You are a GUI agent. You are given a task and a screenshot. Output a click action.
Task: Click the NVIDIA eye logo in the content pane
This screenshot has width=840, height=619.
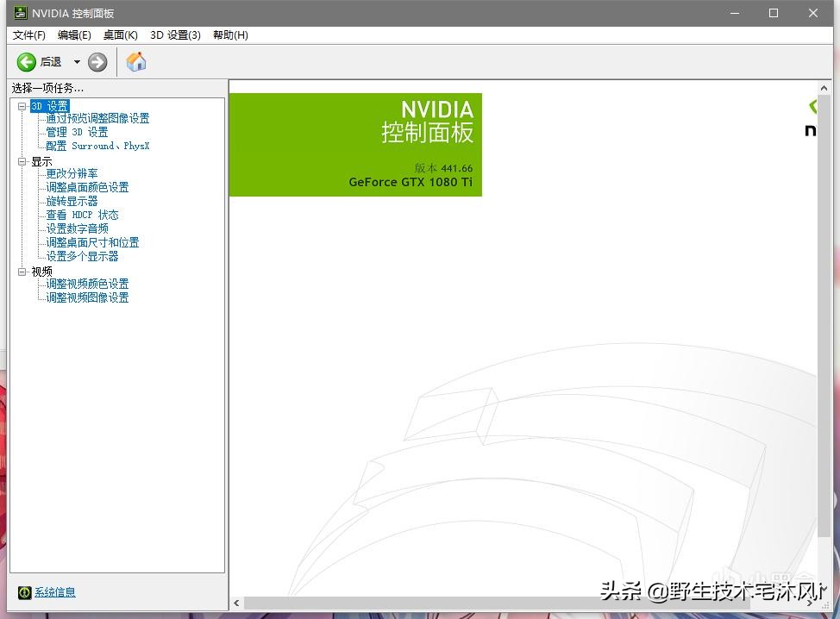tap(812, 107)
